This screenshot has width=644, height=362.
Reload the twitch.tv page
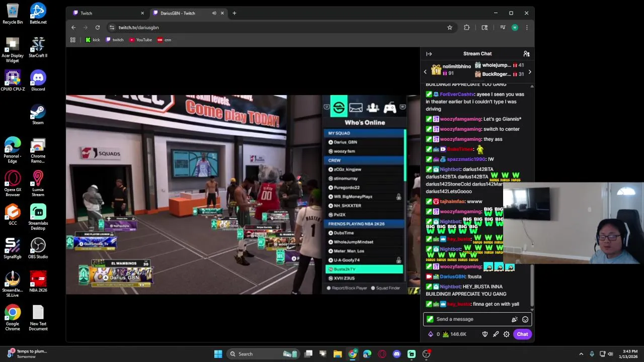coord(98,28)
